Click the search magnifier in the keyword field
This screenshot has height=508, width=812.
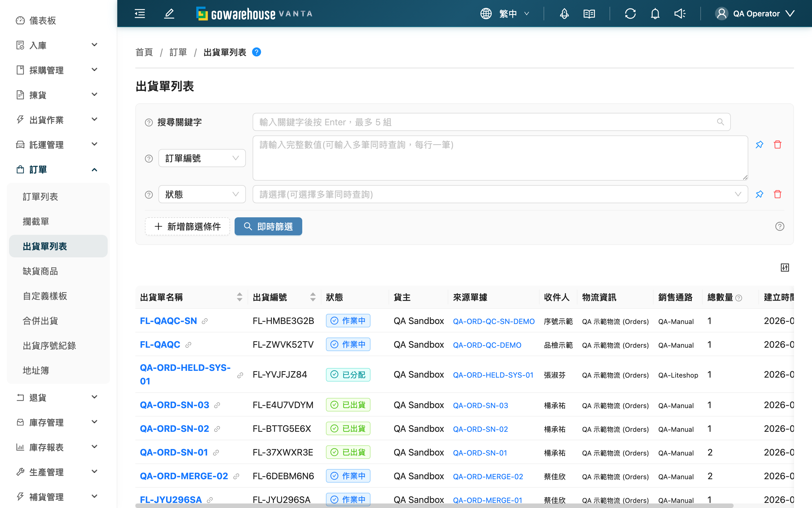pos(720,122)
